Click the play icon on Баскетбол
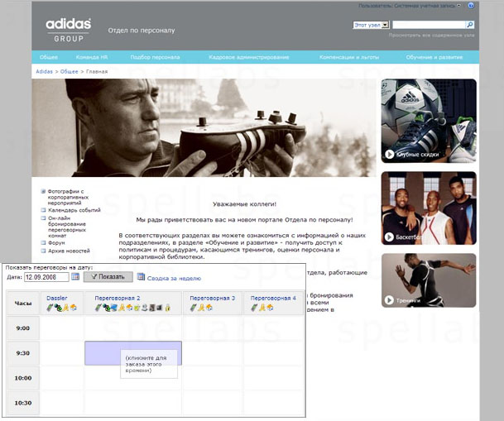This screenshot has height=421, width=504. pos(389,237)
